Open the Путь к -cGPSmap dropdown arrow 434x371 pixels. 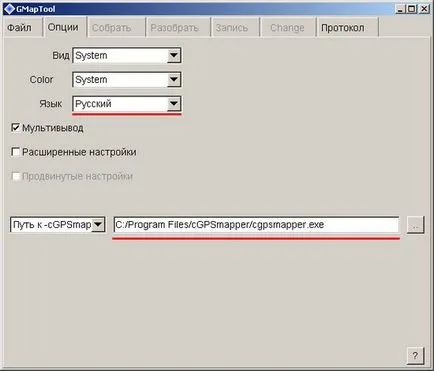point(98,225)
